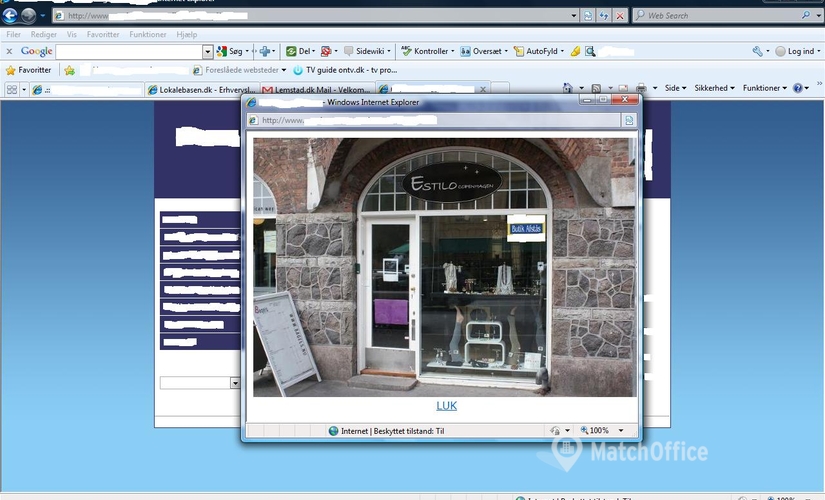Image resolution: width=825 pixels, height=500 pixels.
Task: Click the compatibility icon in popup address bar
Action: click(629, 121)
